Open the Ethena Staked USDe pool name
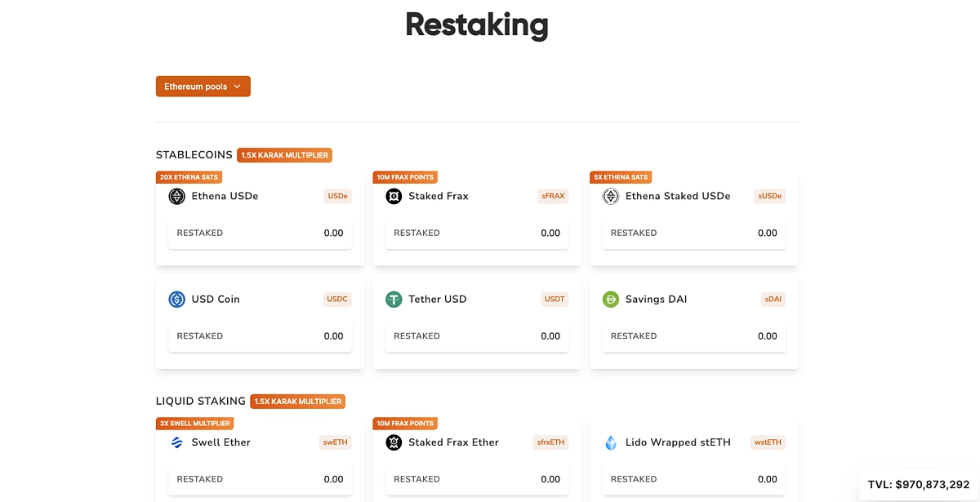Screen dimensions: 980x502 [678, 196]
